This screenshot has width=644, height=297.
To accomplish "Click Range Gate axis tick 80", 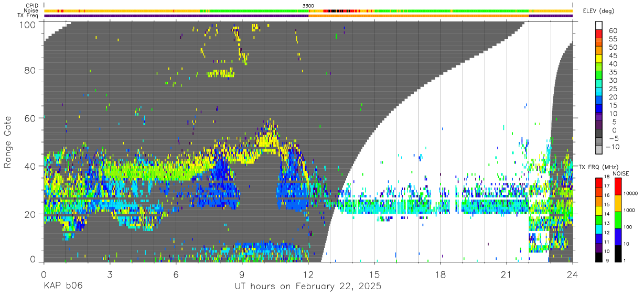I will [30, 70].
